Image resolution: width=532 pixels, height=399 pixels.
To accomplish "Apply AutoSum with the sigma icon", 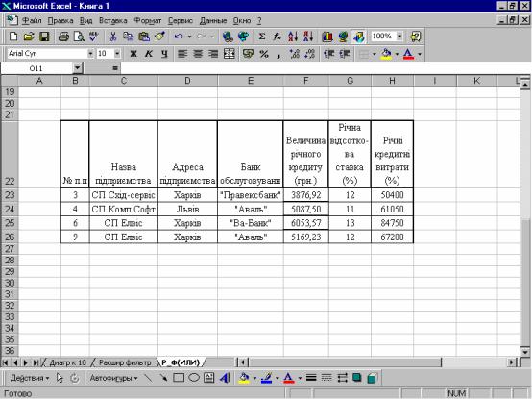I will pyautogui.click(x=262, y=37).
